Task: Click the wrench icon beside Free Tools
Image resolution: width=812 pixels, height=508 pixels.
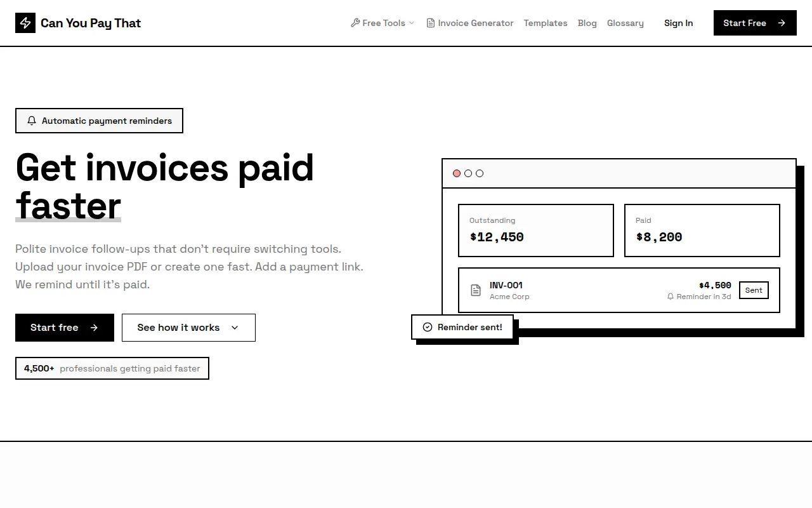Action: tap(355, 23)
